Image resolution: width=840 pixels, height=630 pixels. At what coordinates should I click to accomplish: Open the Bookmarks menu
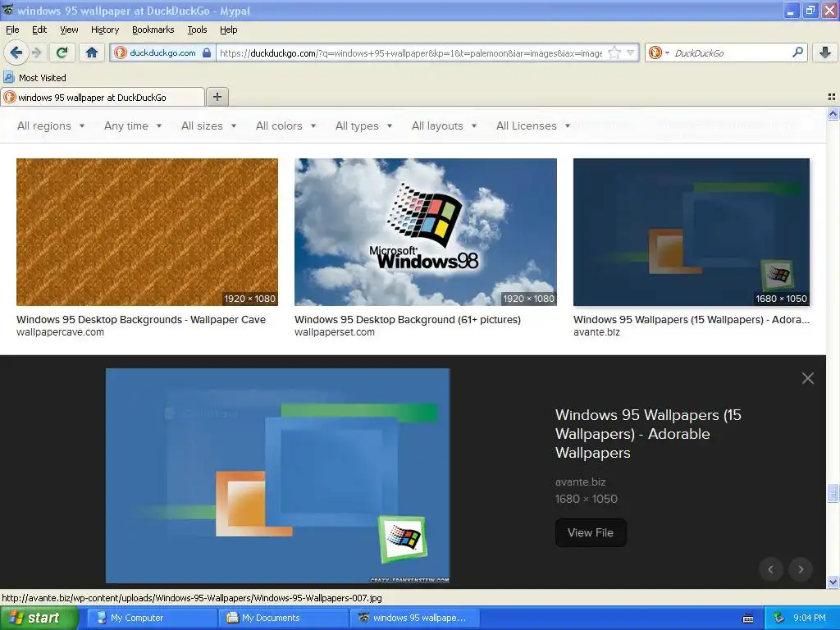[x=153, y=30]
